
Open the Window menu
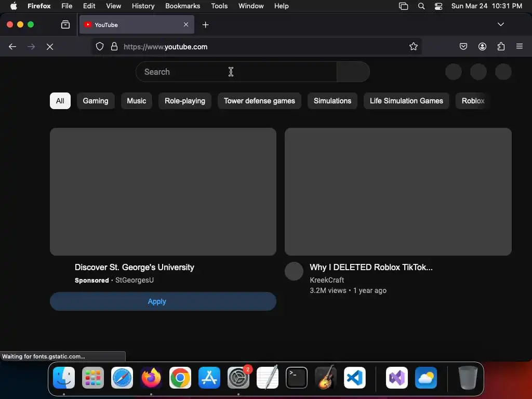[251, 6]
